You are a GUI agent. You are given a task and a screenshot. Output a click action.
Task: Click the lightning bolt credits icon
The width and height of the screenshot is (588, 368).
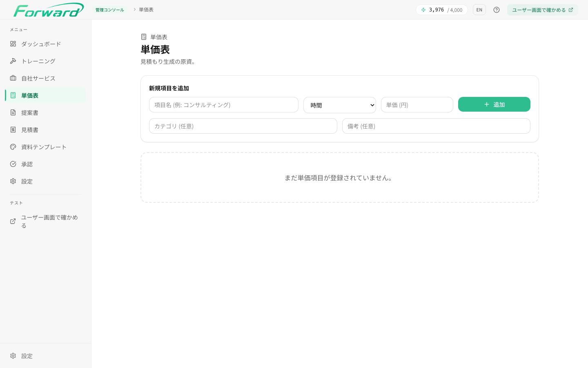(423, 10)
